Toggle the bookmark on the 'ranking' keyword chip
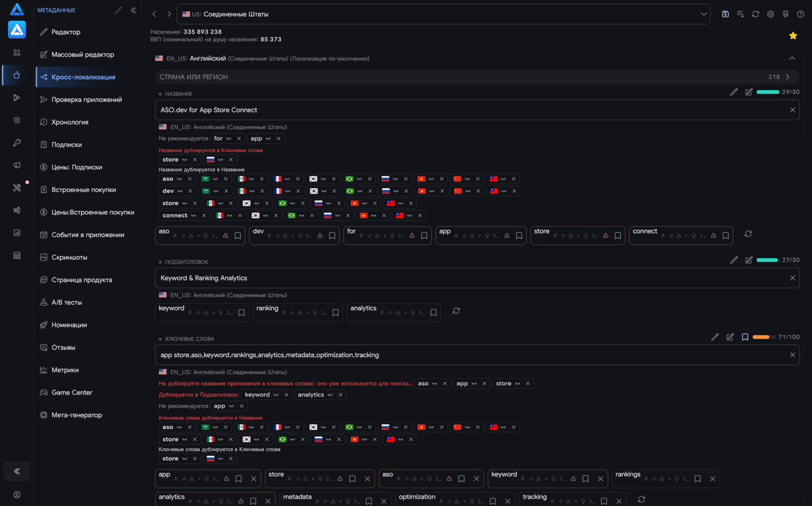This screenshot has height=506, width=812. (336, 313)
